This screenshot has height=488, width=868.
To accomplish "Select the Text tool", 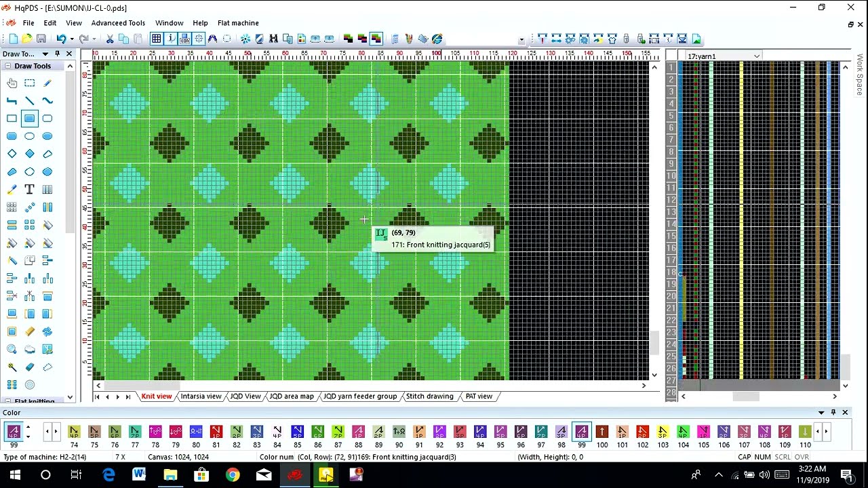I will tap(29, 190).
